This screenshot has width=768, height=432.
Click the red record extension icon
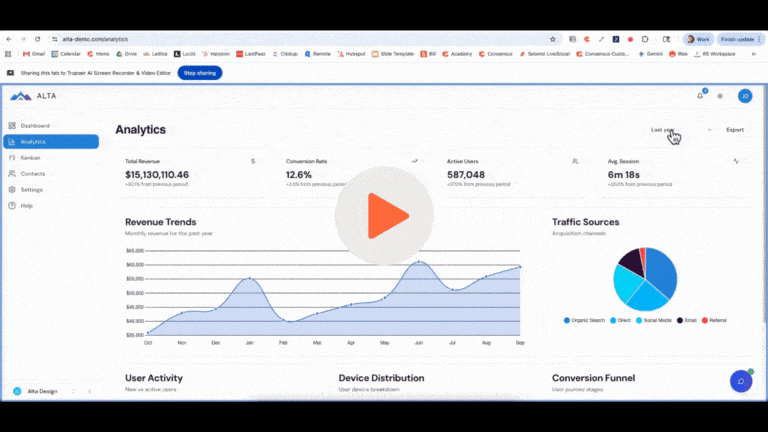coord(630,39)
